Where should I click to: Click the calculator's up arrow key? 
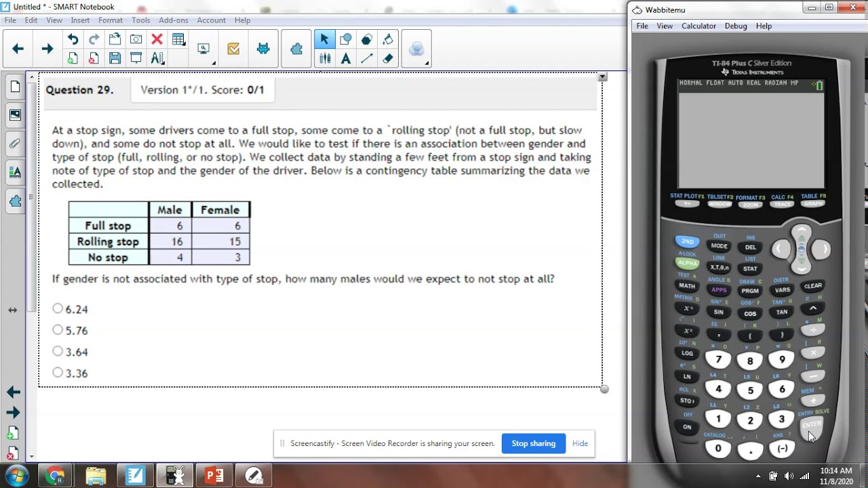[x=802, y=232]
